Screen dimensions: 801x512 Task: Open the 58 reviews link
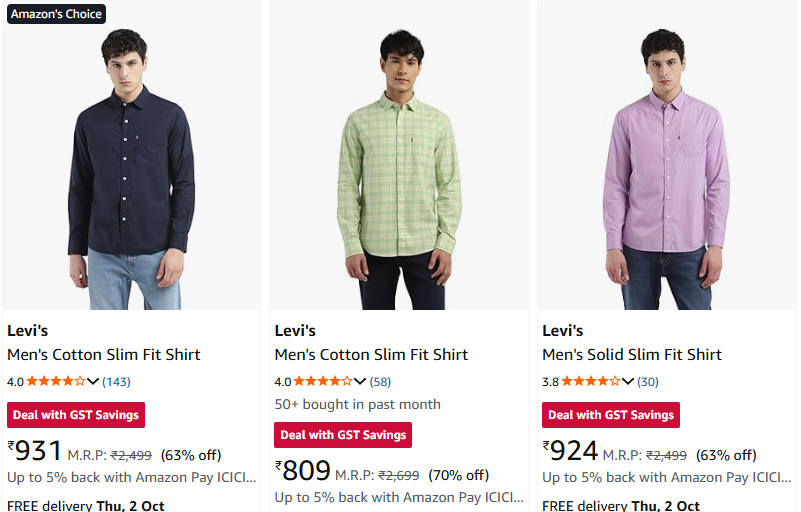[380, 381]
